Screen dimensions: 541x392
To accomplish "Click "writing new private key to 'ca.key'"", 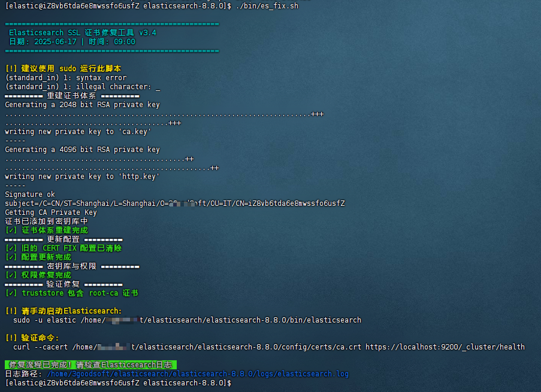I will tap(78, 131).
